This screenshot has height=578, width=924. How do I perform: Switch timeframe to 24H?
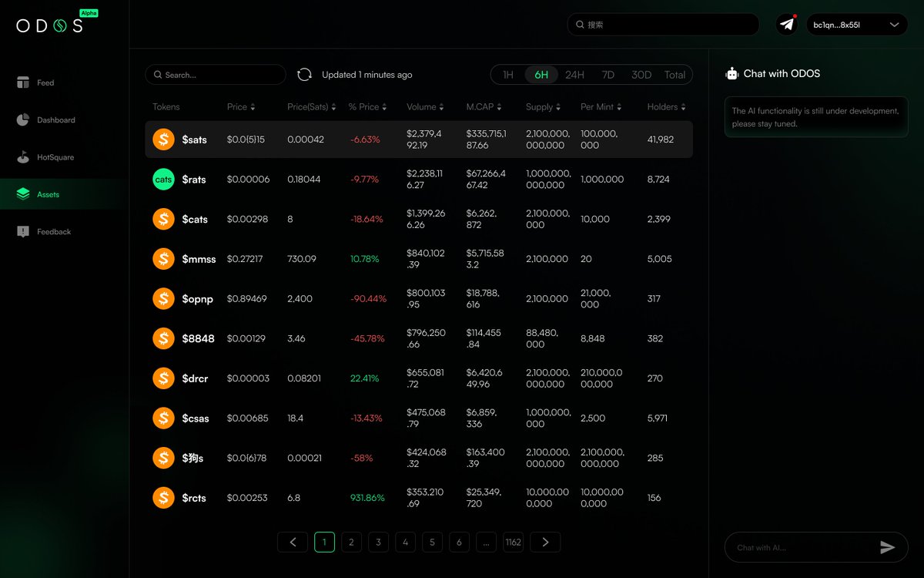(574, 75)
